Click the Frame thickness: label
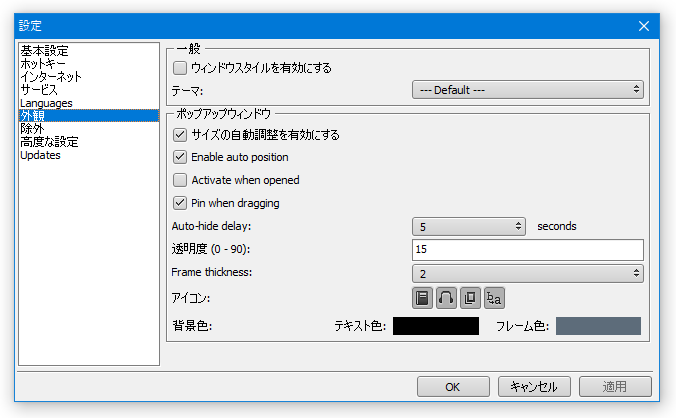 pyautogui.click(x=212, y=272)
